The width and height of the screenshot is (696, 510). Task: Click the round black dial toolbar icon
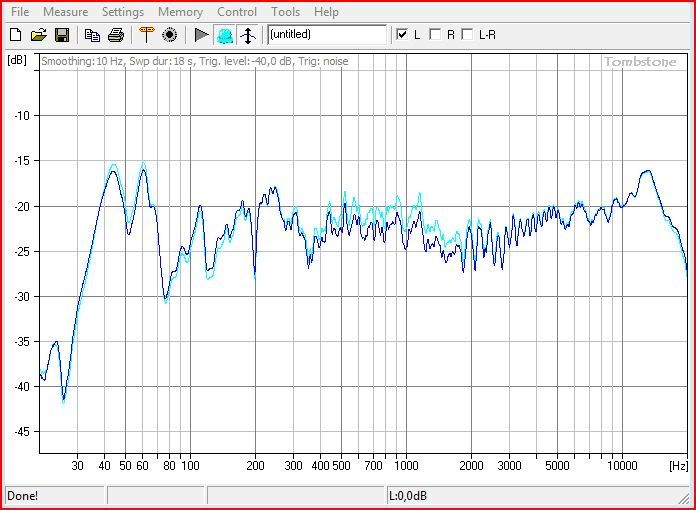tap(169, 35)
